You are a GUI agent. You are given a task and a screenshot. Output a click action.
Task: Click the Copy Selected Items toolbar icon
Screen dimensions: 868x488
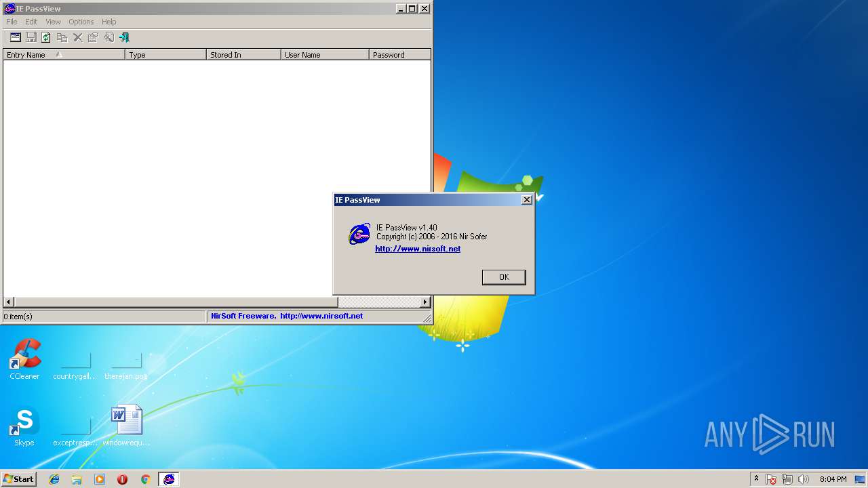[62, 37]
